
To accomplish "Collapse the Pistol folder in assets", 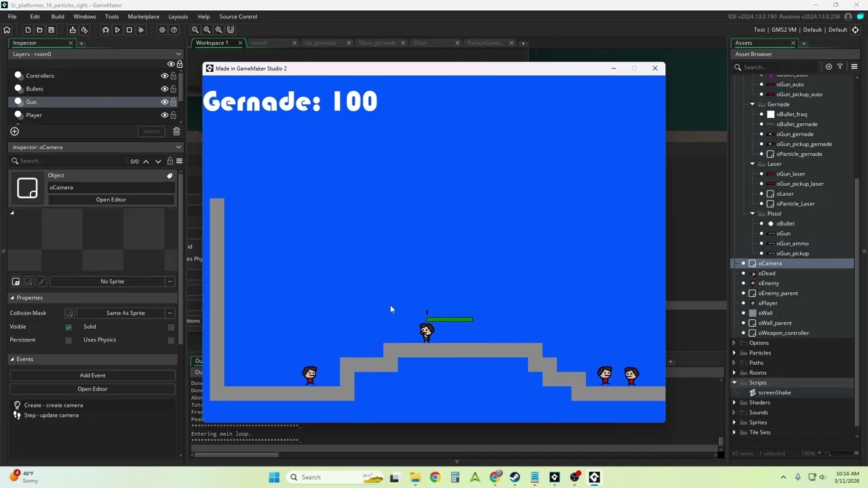I will [752, 213].
